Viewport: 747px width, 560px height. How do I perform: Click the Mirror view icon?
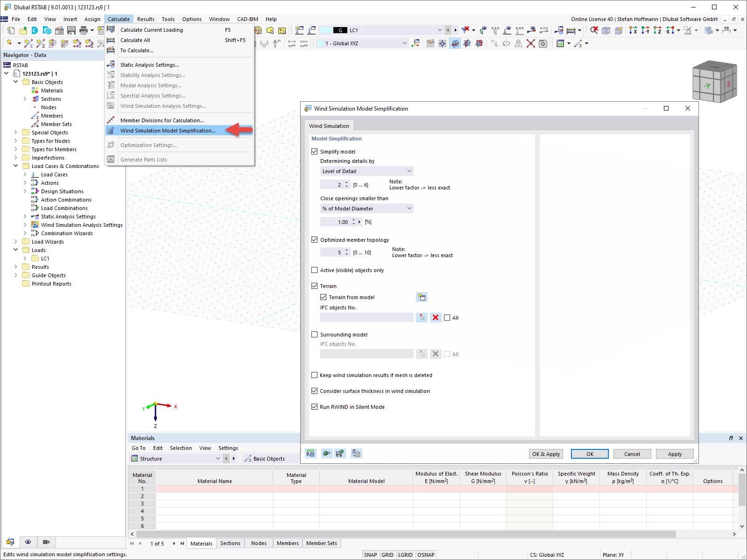tap(518, 43)
